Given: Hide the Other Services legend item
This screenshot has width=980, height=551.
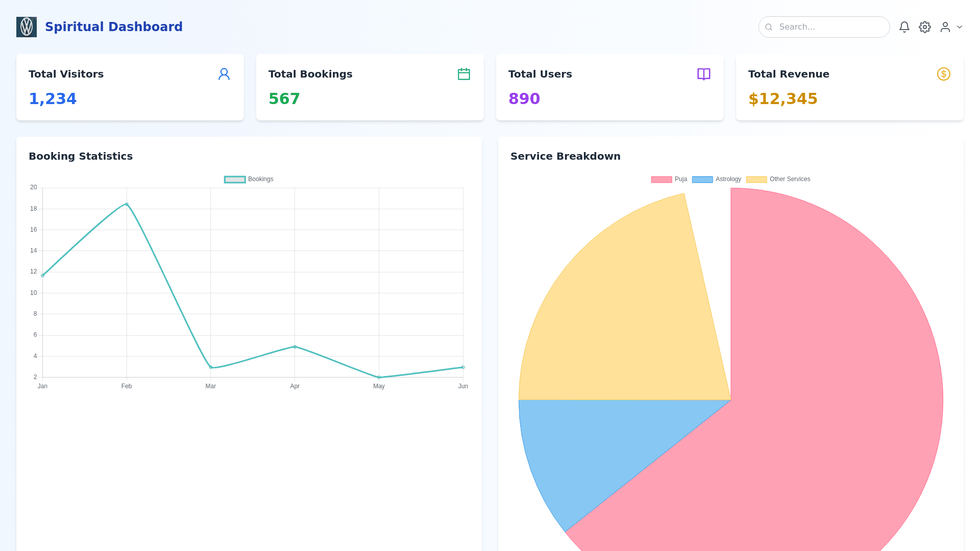Looking at the screenshot, I should coord(778,180).
